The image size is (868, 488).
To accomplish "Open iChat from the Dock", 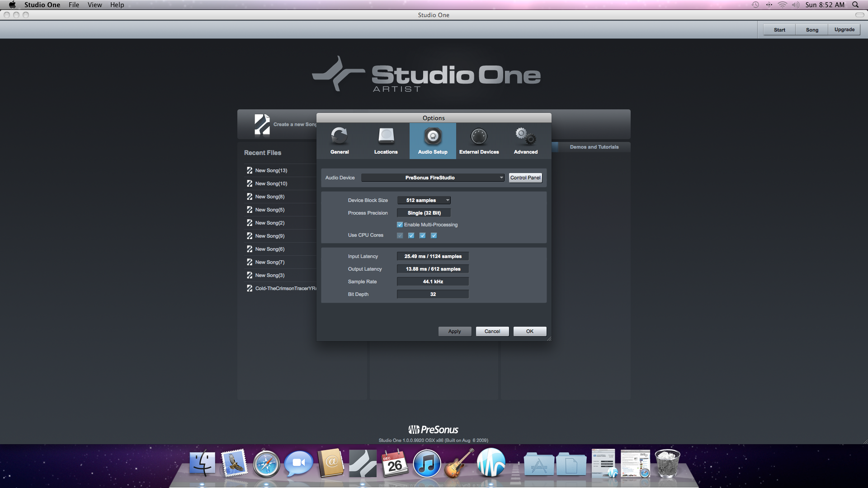I will [x=298, y=464].
